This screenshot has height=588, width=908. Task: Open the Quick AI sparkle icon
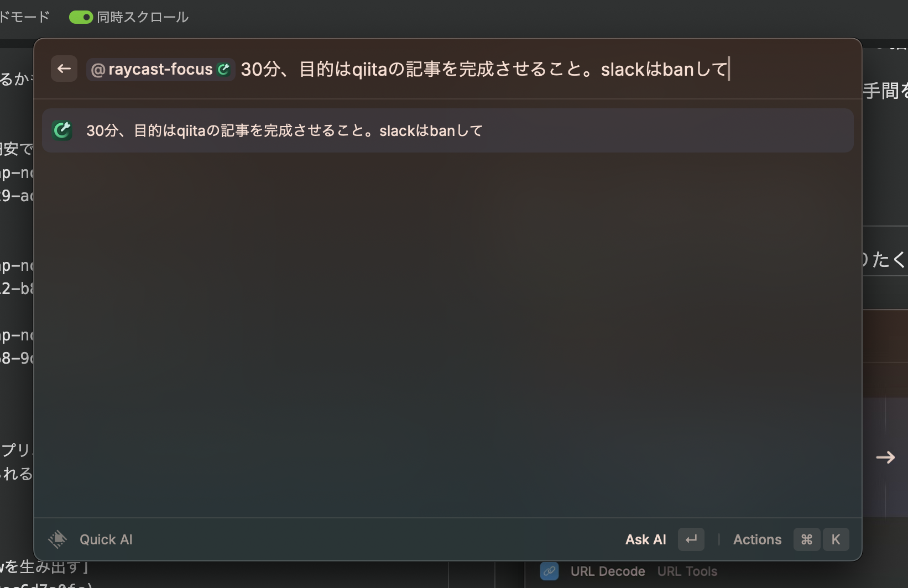[x=58, y=539]
